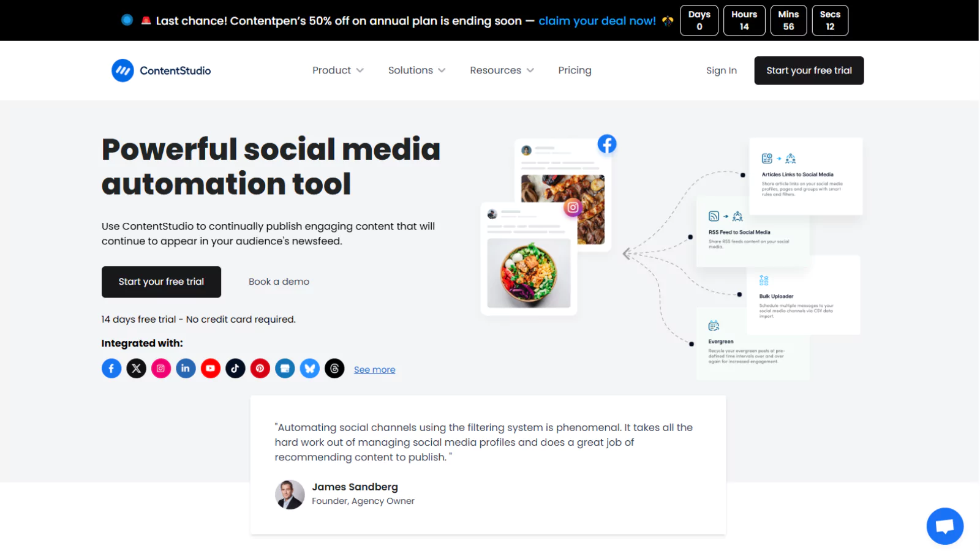
Task: Select the LinkedIn integration icon
Action: (x=186, y=369)
